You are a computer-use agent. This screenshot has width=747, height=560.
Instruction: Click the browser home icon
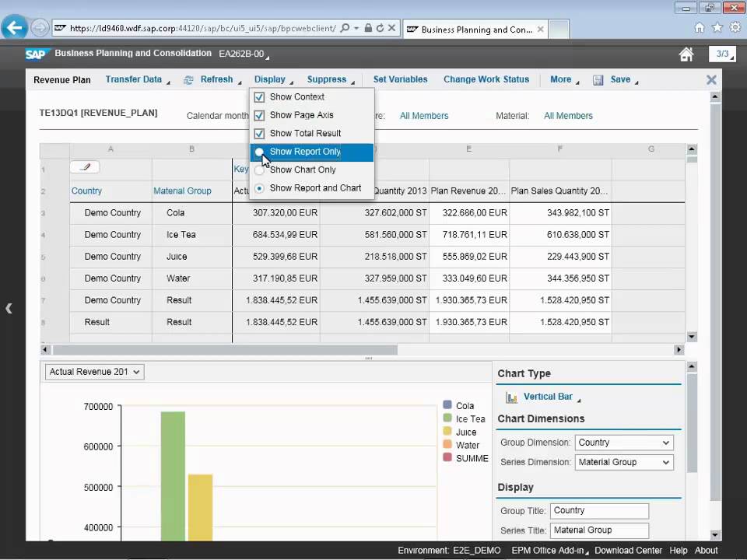point(700,28)
